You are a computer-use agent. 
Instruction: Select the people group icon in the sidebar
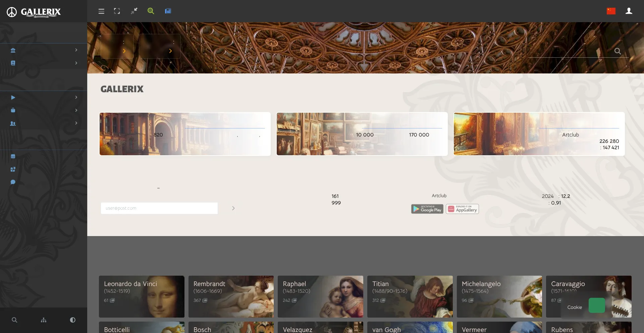(13, 123)
